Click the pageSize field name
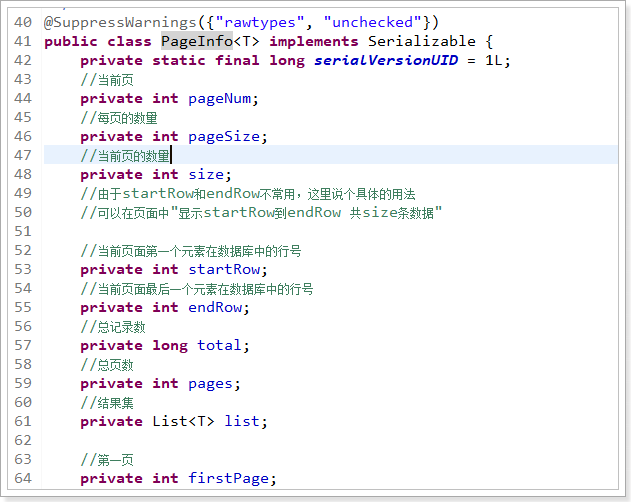Viewport: 631px width, 502px height. (224, 136)
